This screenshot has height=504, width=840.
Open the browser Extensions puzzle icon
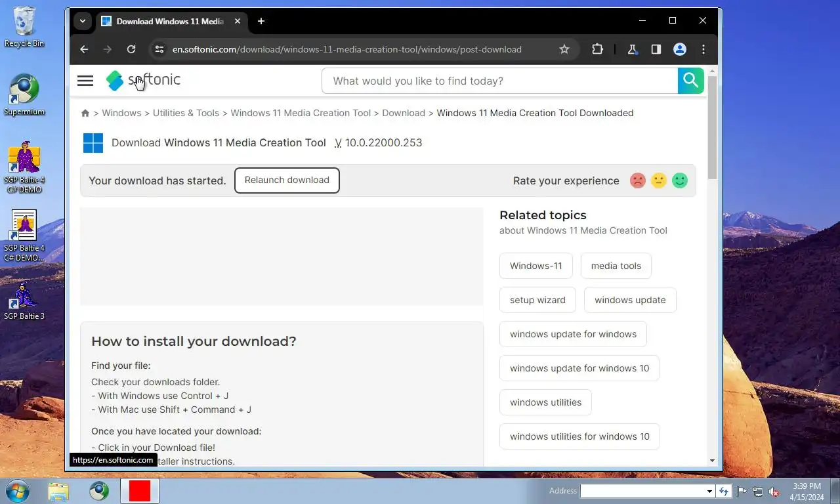597,49
